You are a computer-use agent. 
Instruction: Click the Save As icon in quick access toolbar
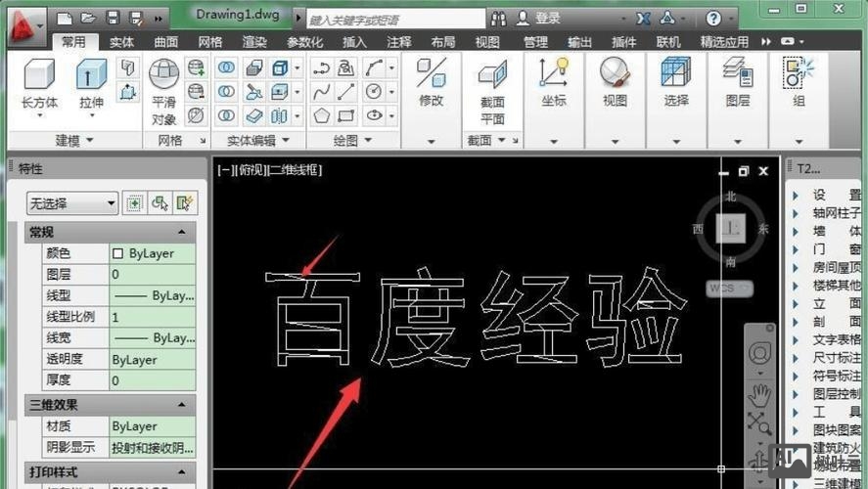tap(136, 19)
